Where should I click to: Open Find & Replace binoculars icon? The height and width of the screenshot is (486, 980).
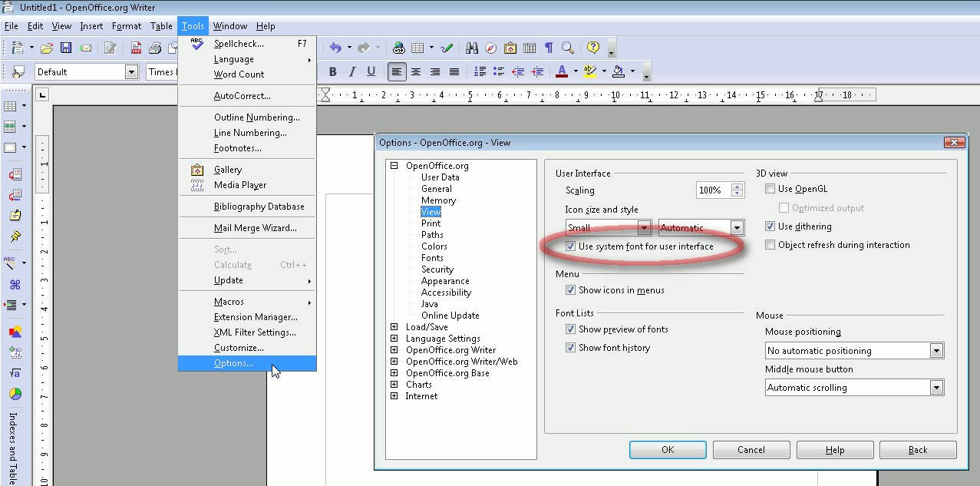pos(472,48)
